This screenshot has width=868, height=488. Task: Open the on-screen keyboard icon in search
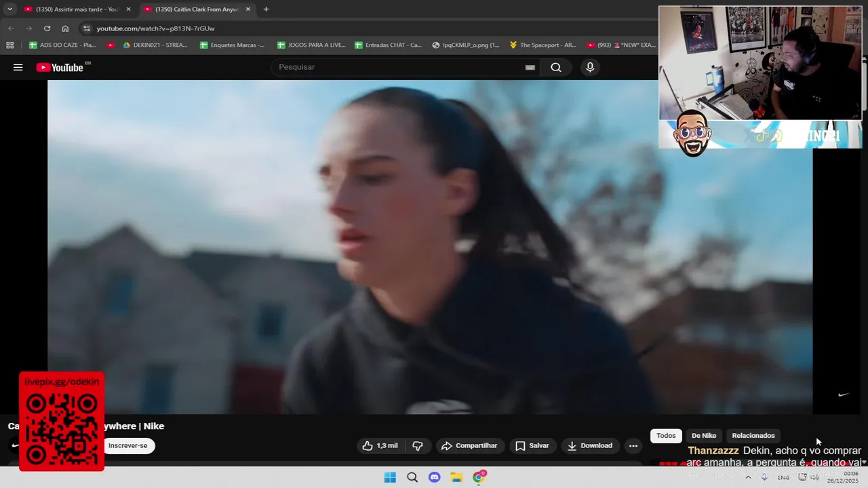pos(530,67)
